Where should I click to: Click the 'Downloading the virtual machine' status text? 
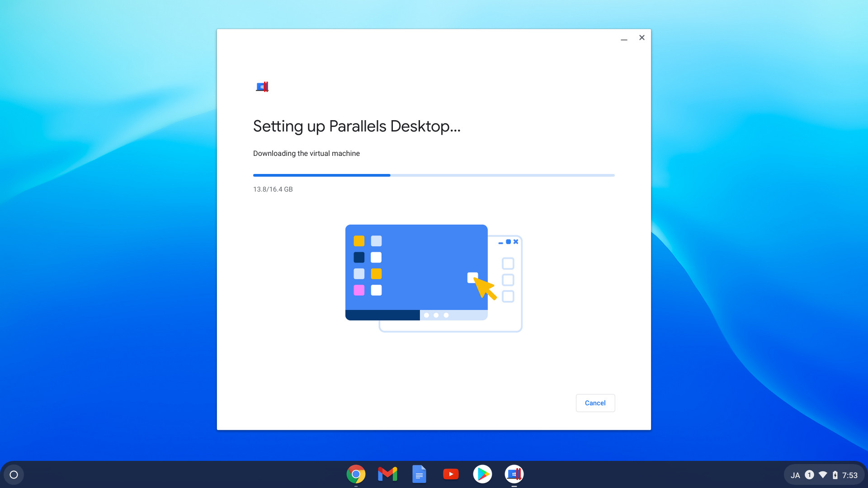306,154
